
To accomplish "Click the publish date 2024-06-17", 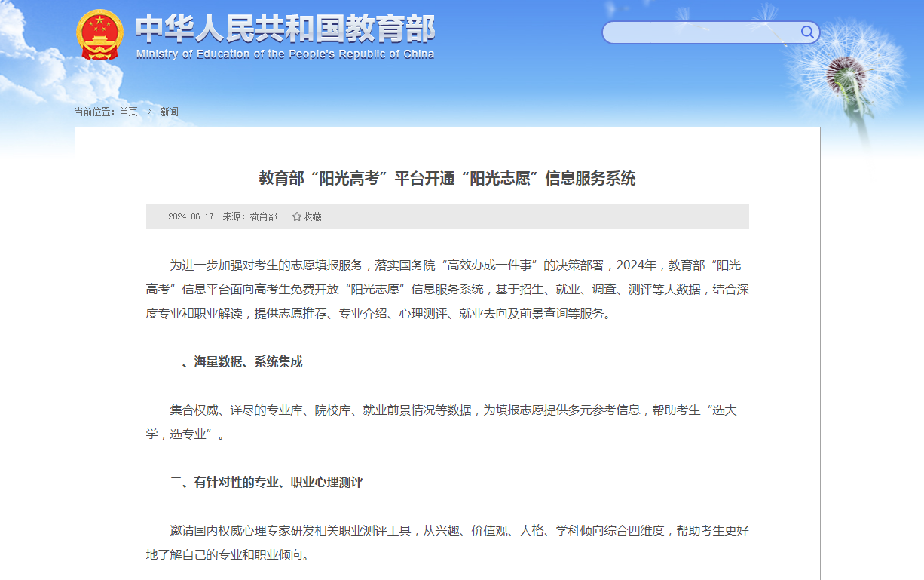I will coord(191,216).
